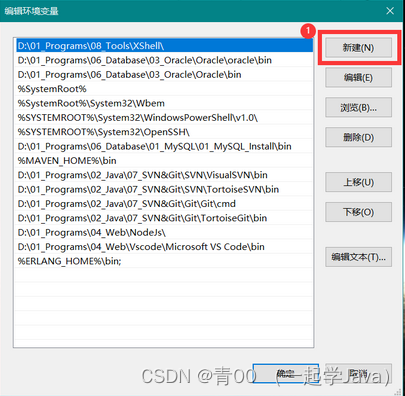The image size is (405, 396).
Task: Select the TortoiseGit\bin path entry
Action: point(164,218)
